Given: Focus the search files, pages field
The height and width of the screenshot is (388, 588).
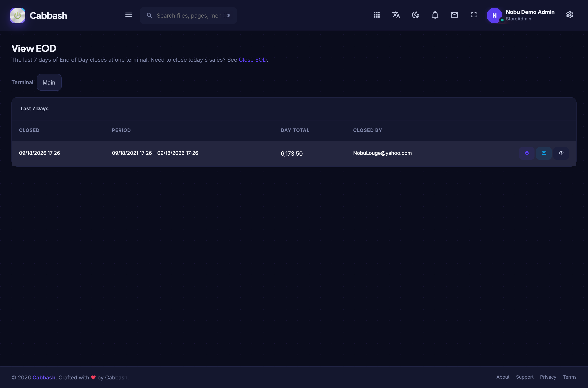Looking at the screenshot, I should (x=188, y=16).
